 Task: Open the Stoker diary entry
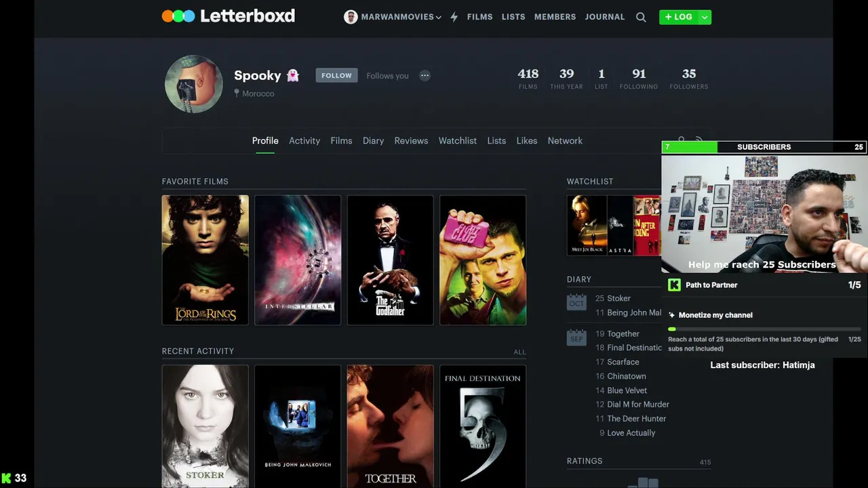pos(618,298)
